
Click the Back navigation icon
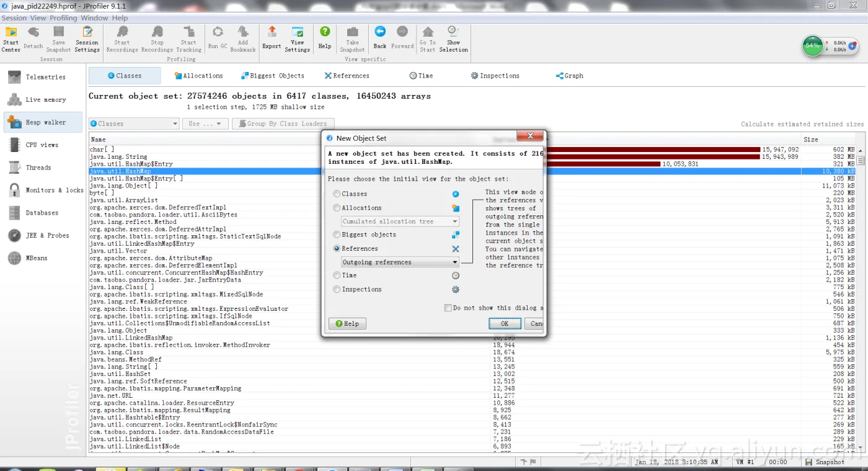pyautogui.click(x=380, y=37)
